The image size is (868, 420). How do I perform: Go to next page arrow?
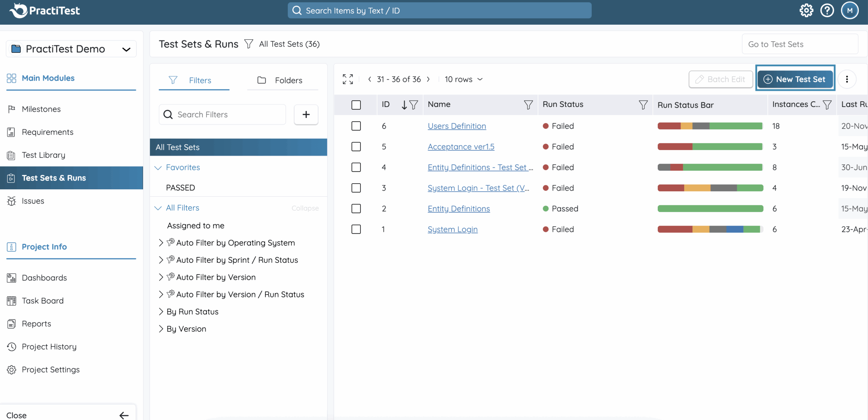coord(429,79)
